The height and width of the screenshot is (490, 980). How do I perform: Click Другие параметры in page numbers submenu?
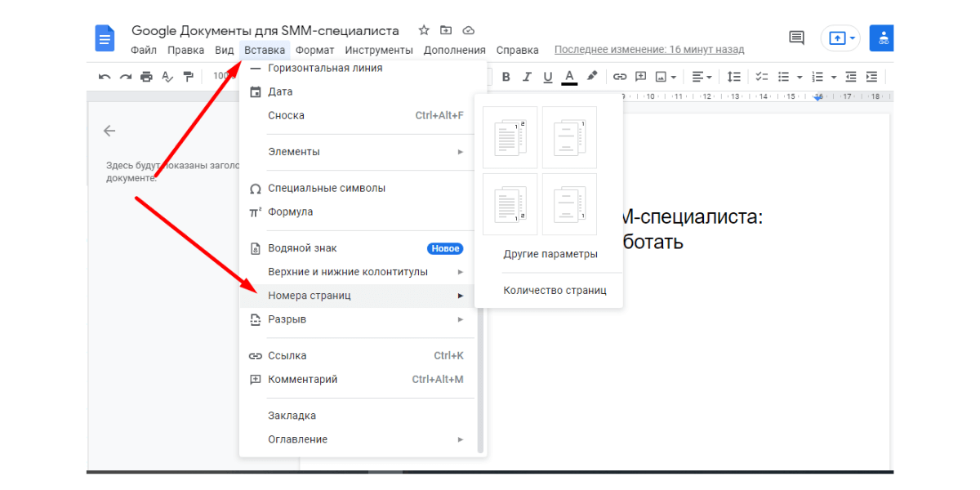(x=550, y=254)
